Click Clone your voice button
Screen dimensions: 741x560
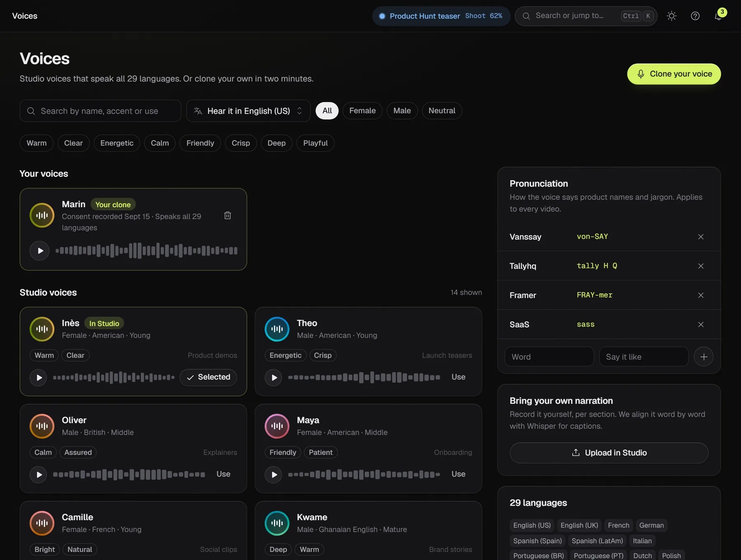[674, 74]
